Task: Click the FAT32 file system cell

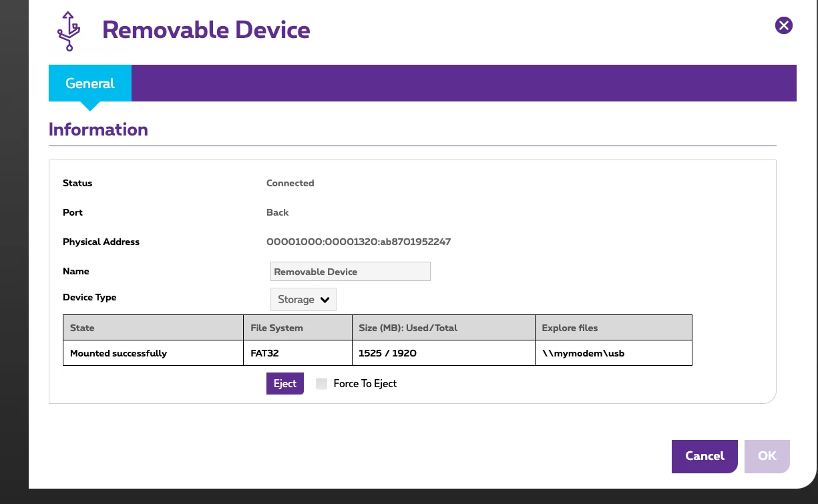Action: [257, 353]
